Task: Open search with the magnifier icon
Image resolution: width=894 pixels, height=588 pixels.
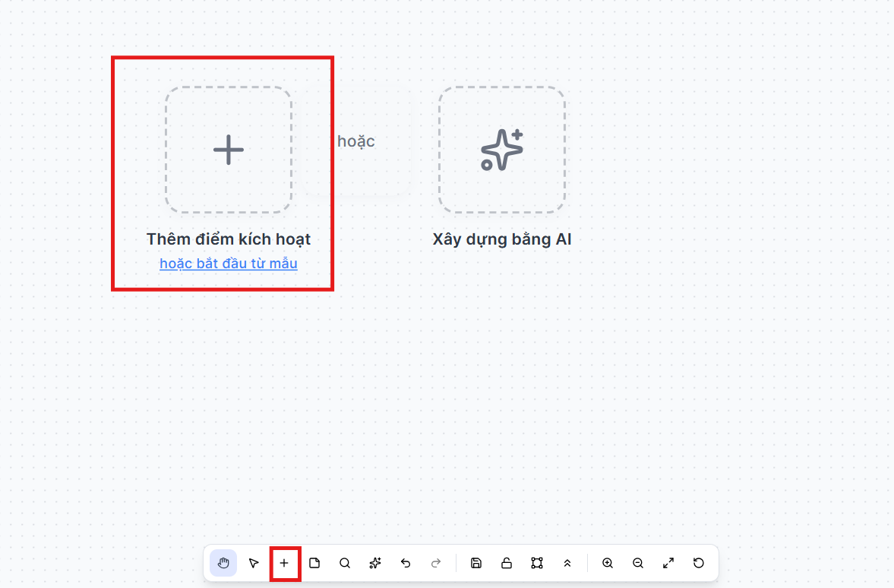Action: point(345,563)
